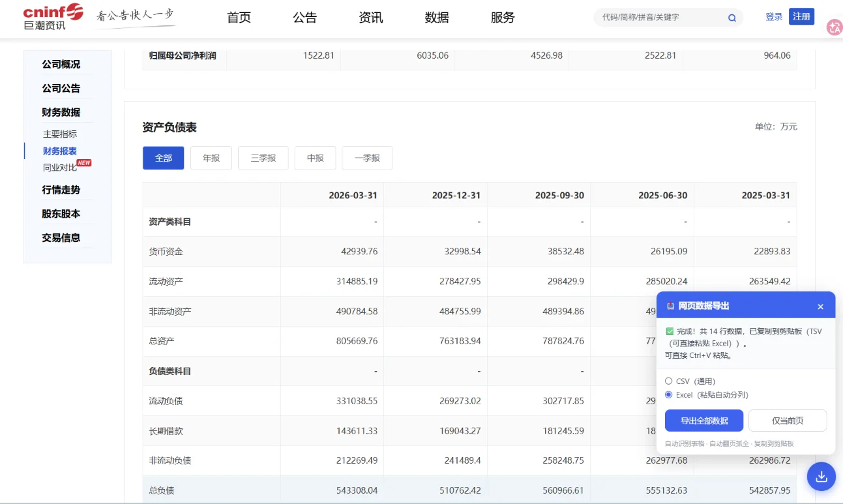Select the 全部 report tab
Viewport: 843px width, 504px height.
coord(164,158)
